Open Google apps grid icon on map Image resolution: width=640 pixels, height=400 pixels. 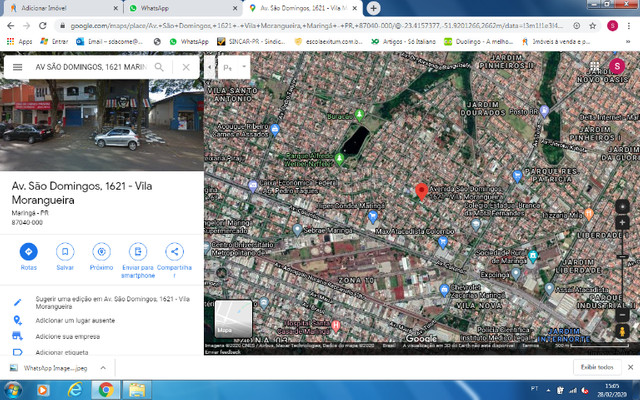point(594,66)
